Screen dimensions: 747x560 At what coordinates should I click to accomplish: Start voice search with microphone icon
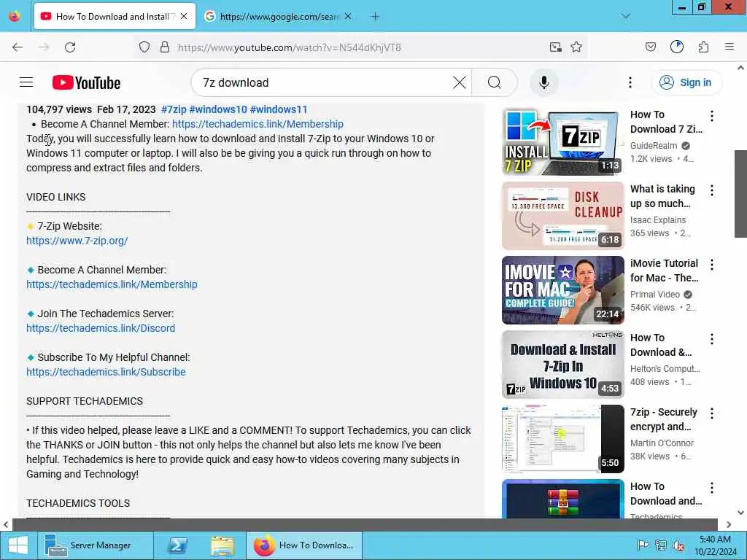544,82
